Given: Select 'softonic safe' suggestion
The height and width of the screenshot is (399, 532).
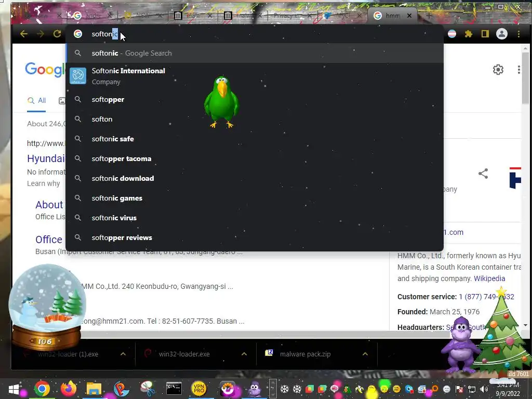Looking at the screenshot, I should click(255, 139).
